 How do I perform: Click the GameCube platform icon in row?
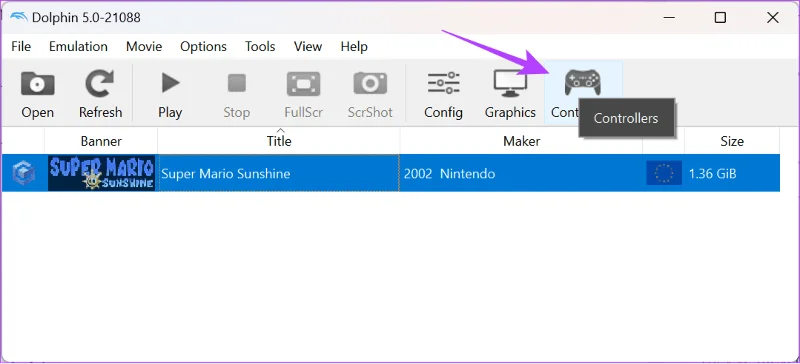(23, 173)
